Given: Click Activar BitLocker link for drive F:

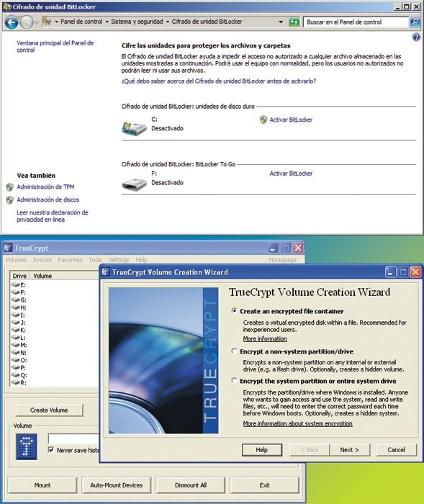Looking at the screenshot, I should (x=291, y=174).
